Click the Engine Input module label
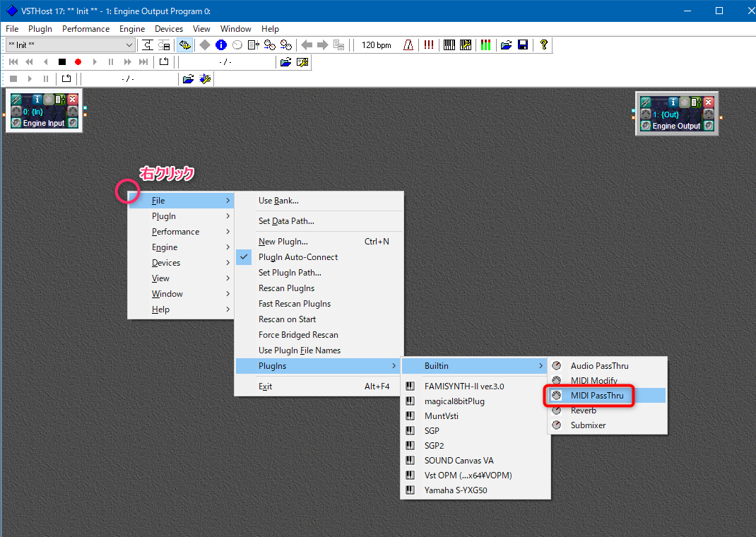Image resolution: width=756 pixels, height=537 pixels. (44, 123)
